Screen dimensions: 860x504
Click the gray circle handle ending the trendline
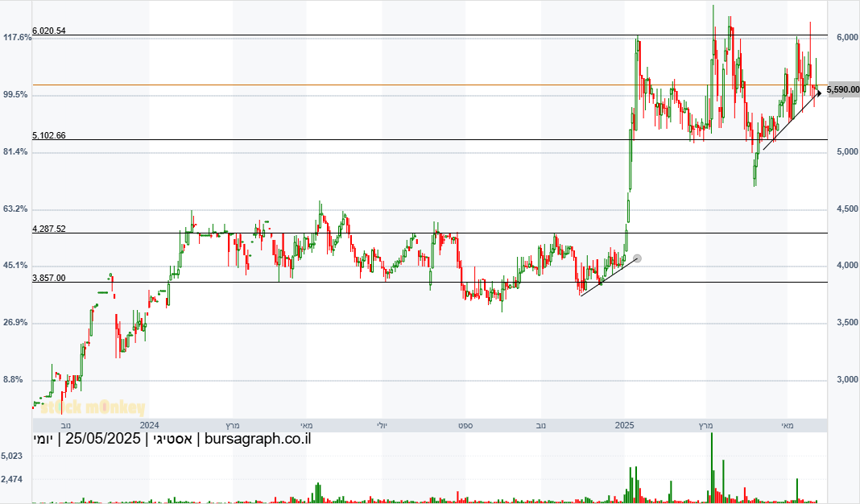pos(637,258)
